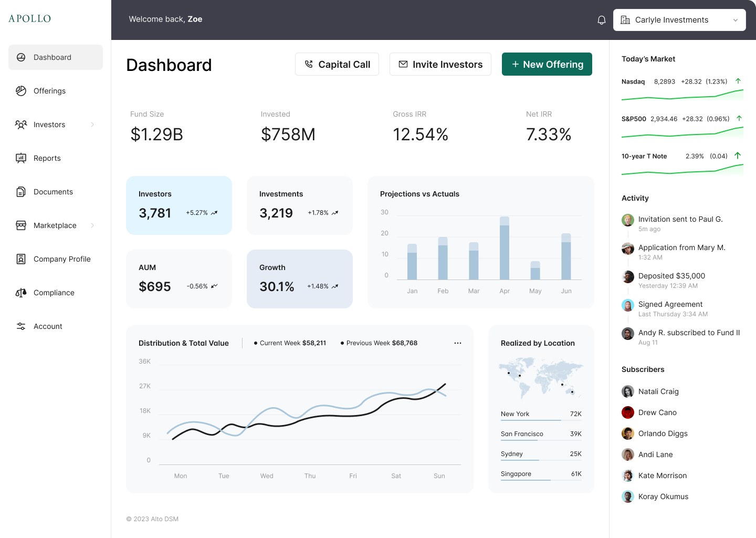
Task: Click the Account sliders icon
Action: click(21, 326)
